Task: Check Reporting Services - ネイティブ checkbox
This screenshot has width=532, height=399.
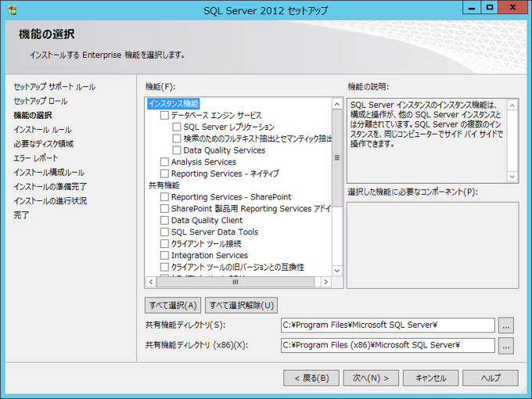Action: pos(164,174)
